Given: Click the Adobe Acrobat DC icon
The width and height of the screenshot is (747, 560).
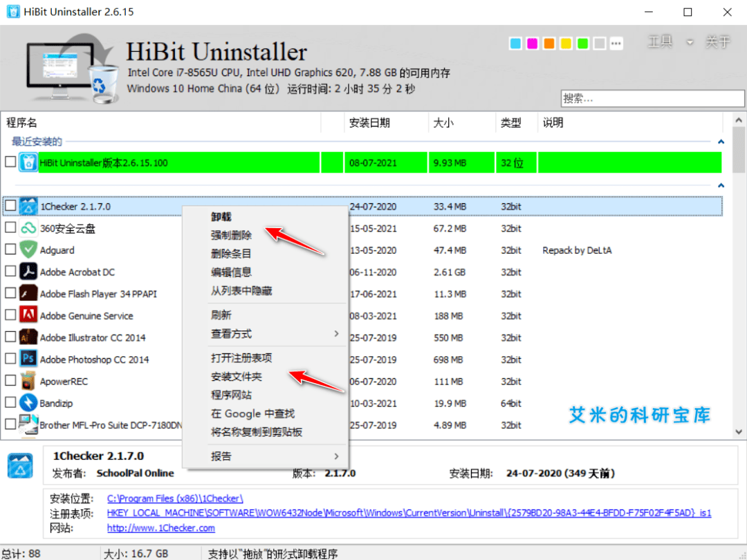Looking at the screenshot, I should 28,272.
